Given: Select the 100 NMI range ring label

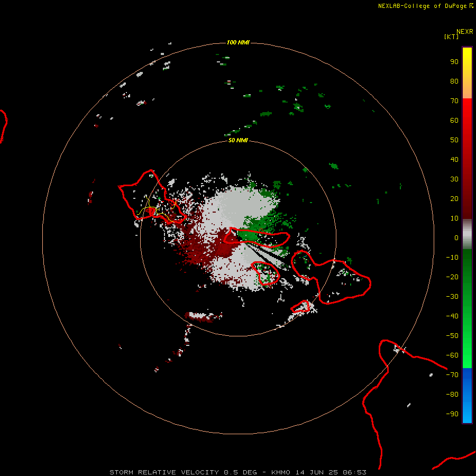Looking at the screenshot, I should 238,42.
